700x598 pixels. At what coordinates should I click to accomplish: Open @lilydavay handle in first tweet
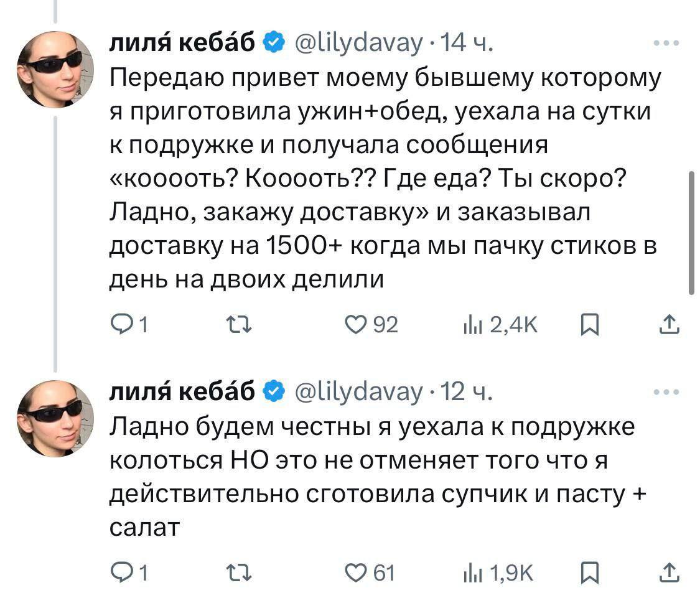(x=358, y=44)
